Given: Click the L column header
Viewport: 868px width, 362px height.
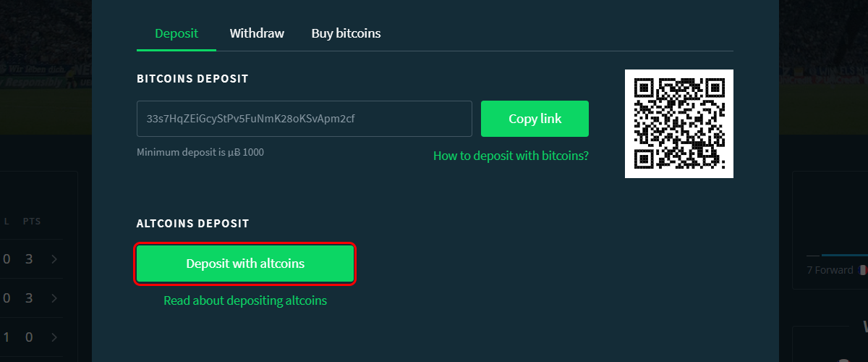Looking at the screenshot, I should [7, 221].
